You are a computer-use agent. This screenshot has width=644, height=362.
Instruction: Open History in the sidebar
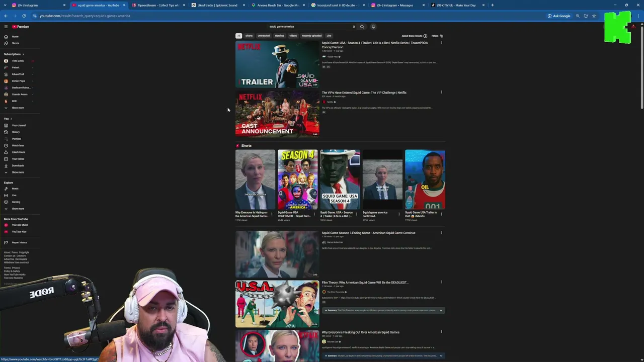coord(16,132)
